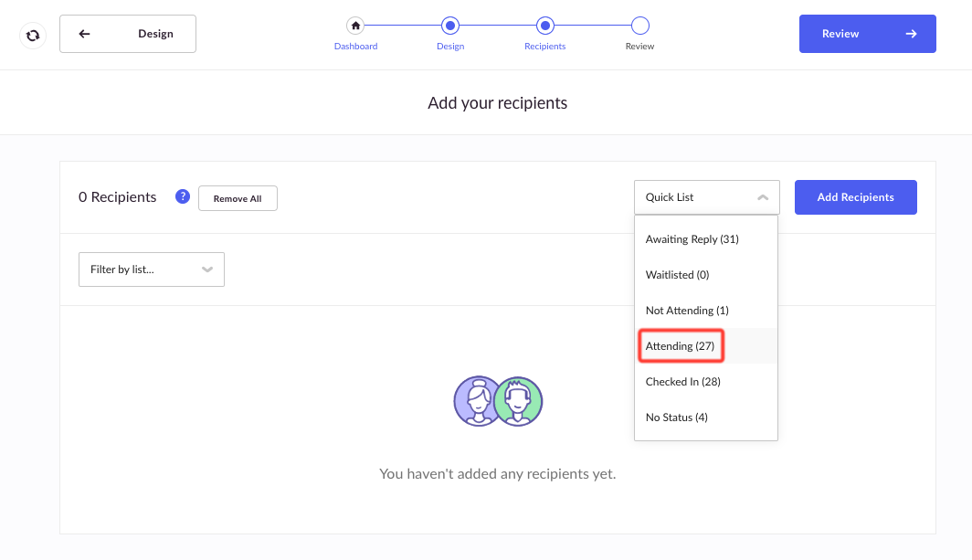Pick Checked In (28) from the list
This screenshot has width=972, height=560.
[706, 382]
